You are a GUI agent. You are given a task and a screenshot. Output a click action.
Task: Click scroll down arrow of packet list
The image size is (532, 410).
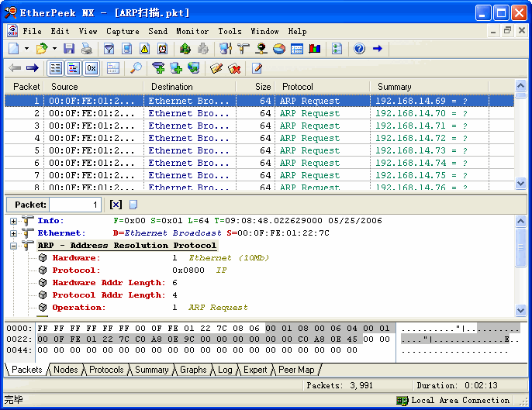pos(520,184)
